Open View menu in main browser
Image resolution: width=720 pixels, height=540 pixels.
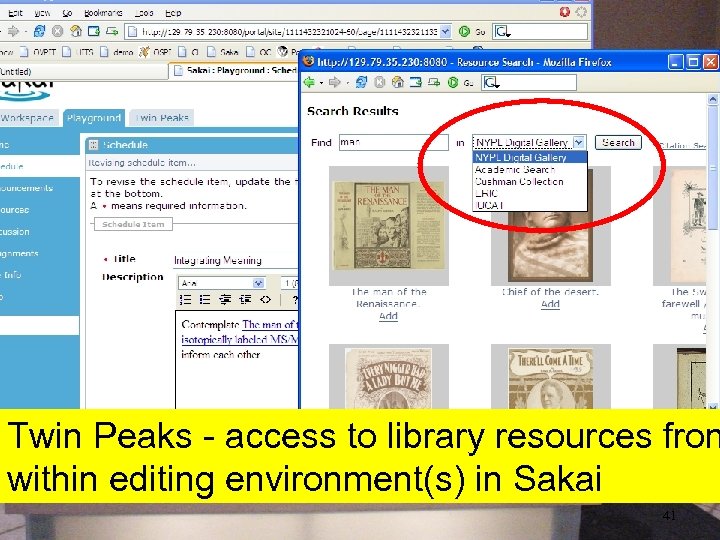[x=42, y=13]
